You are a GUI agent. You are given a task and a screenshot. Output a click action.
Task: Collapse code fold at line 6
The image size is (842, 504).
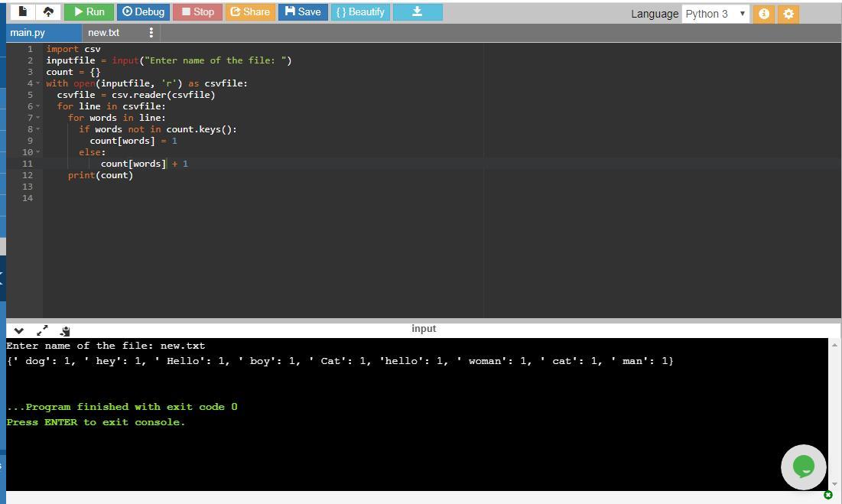point(37,107)
